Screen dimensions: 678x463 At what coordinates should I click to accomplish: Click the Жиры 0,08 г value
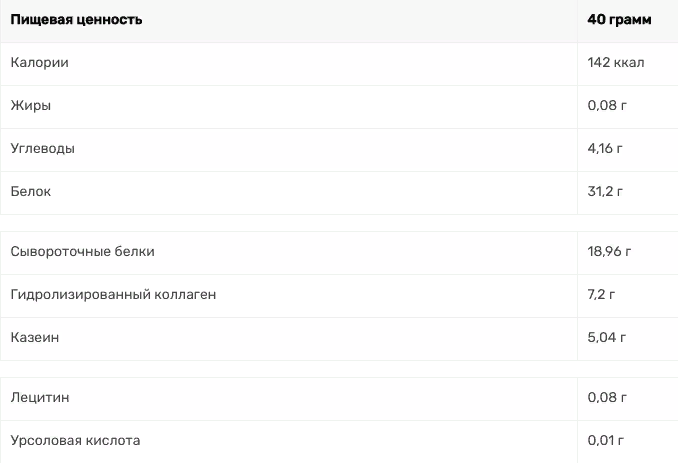[607, 105]
